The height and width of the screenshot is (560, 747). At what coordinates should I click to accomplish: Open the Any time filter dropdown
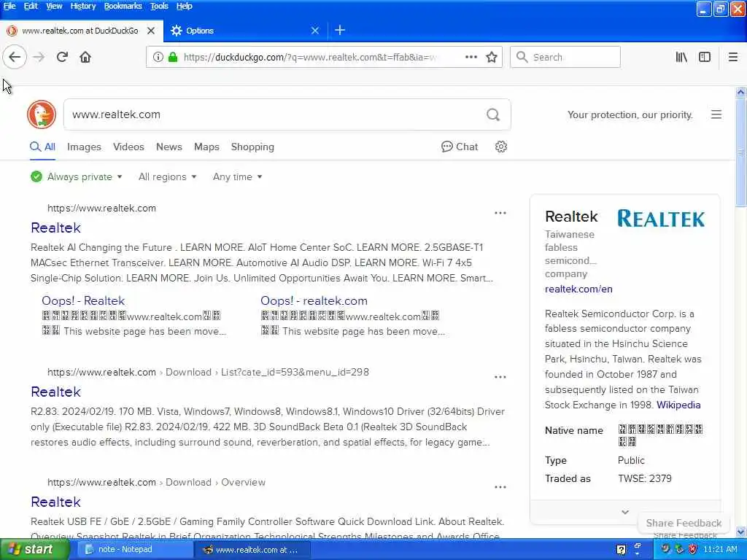(237, 176)
